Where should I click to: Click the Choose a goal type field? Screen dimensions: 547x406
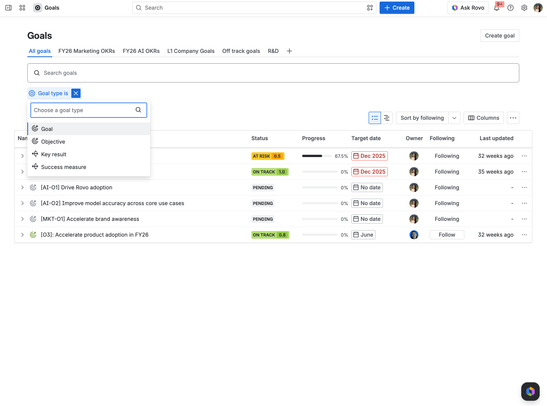[89, 110]
